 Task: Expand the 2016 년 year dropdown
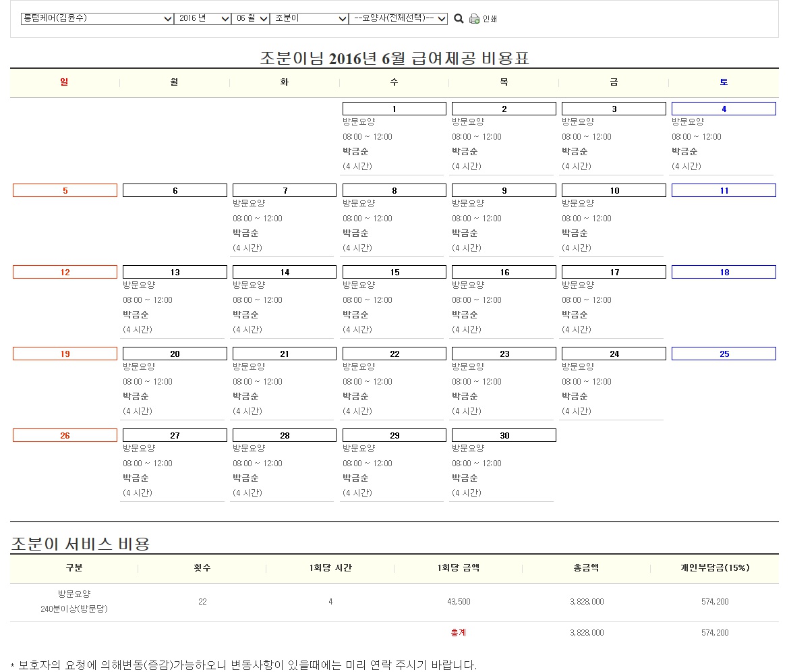tap(202, 18)
